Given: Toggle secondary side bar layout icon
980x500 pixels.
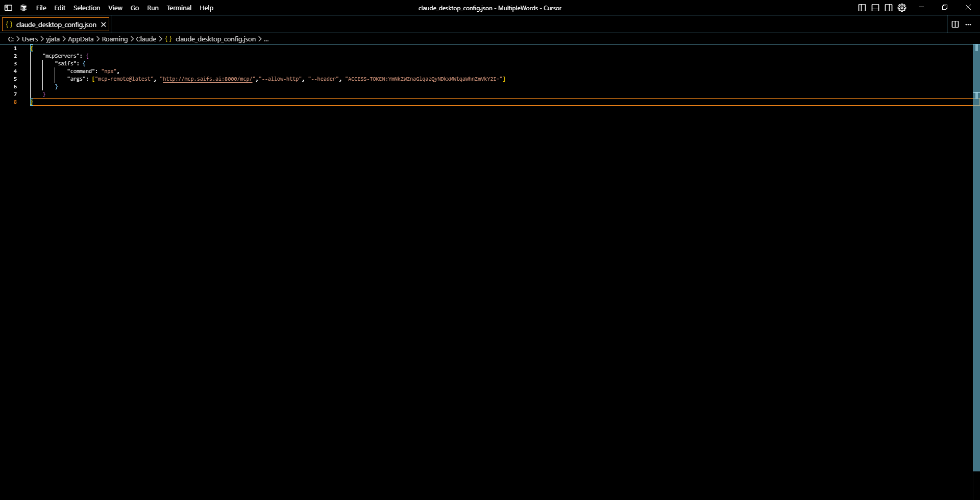Looking at the screenshot, I should (x=889, y=8).
